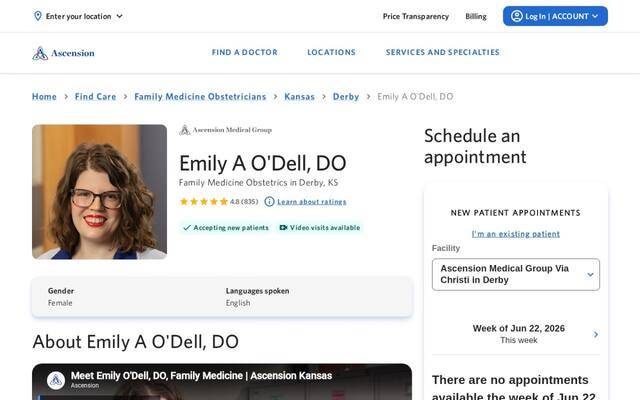
Task: Click the Ascension video channel avatar
Action: 56,380
